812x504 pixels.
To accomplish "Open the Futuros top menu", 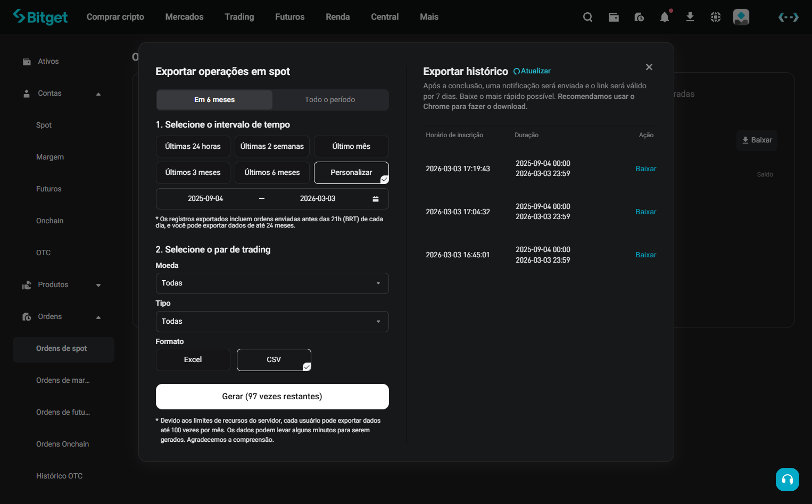I will click(x=290, y=17).
